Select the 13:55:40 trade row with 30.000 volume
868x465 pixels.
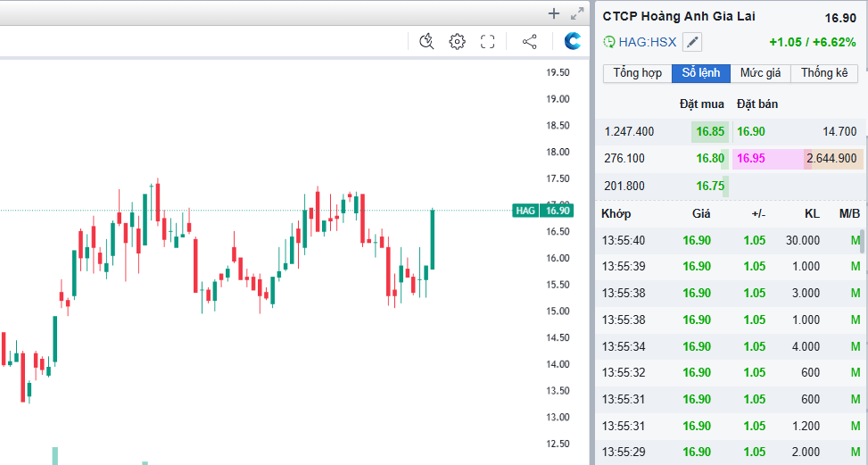730,240
